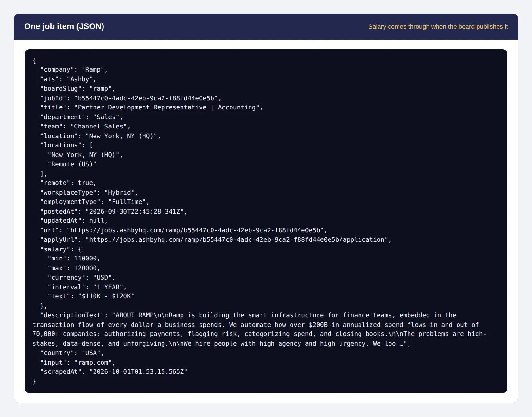Click the "location": "New York, NY (HQ)" line
This screenshot has width=532, height=417.
coord(100,136)
